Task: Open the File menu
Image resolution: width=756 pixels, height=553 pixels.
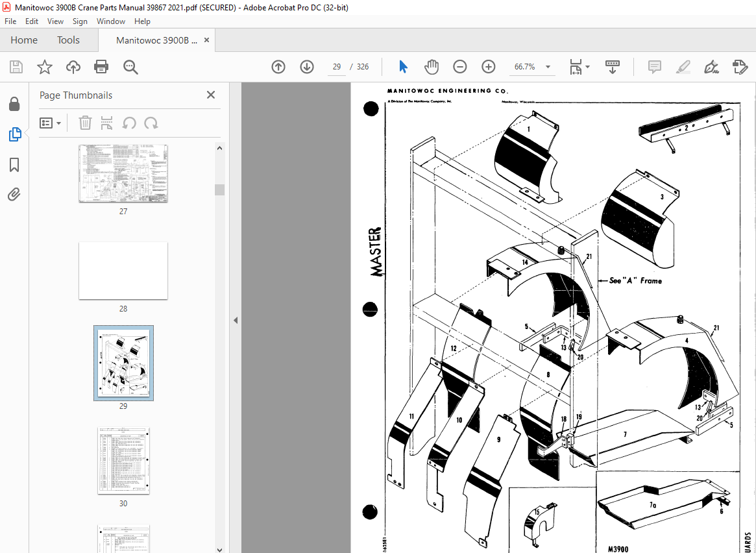Action: [x=10, y=21]
